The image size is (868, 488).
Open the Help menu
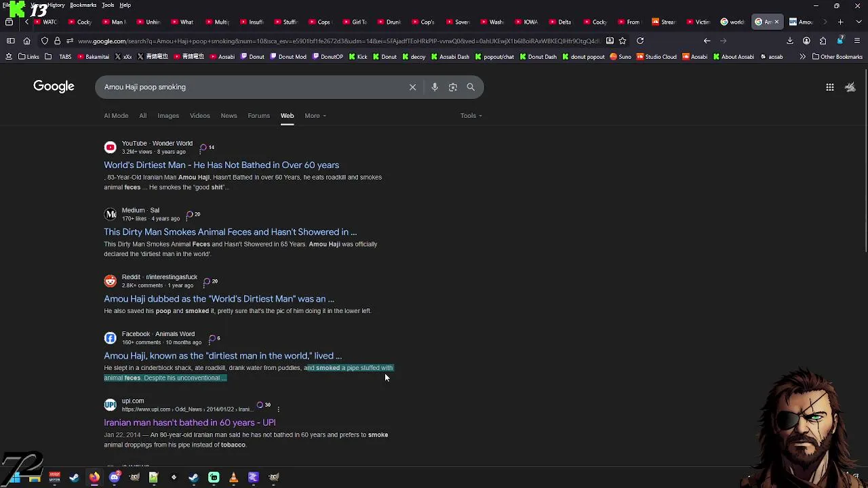125,5
